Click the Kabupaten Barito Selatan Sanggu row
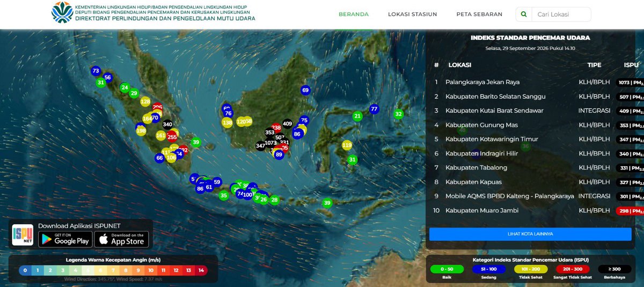 pyautogui.click(x=537, y=97)
